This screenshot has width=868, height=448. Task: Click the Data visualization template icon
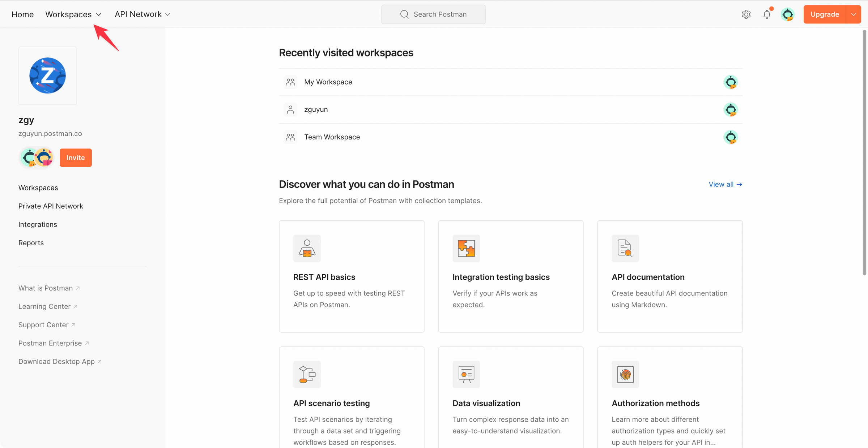[466, 374]
